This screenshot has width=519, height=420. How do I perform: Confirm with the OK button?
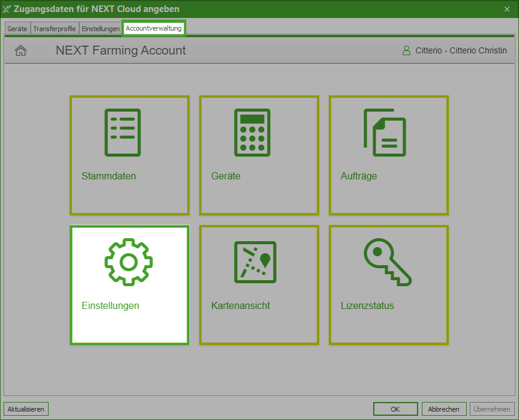pyautogui.click(x=395, y=409)
